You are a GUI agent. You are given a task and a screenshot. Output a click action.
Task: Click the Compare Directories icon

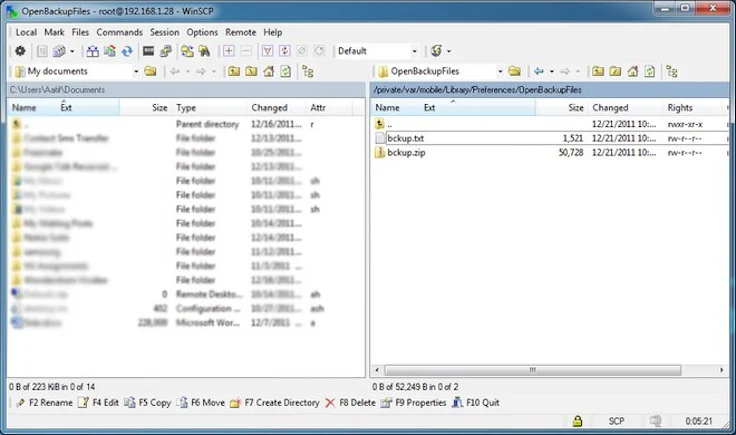pyautogui.click(x=92, y=51)
